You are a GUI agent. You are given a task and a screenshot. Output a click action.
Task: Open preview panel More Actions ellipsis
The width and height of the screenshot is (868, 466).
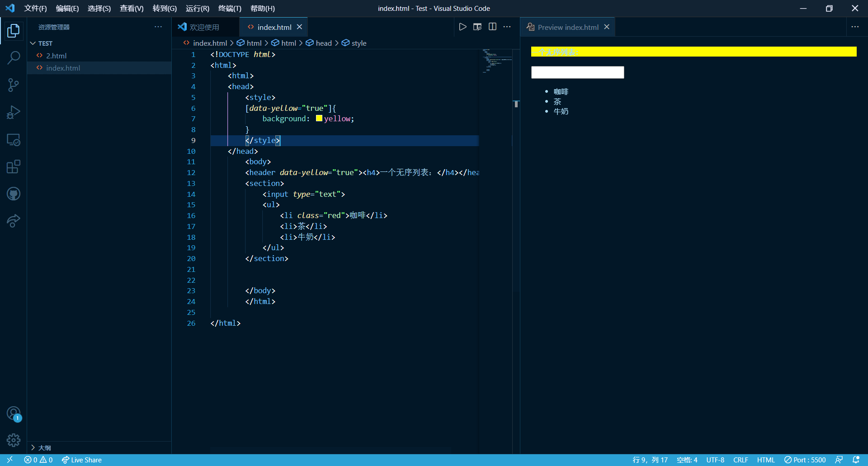(x=855, y=27)
